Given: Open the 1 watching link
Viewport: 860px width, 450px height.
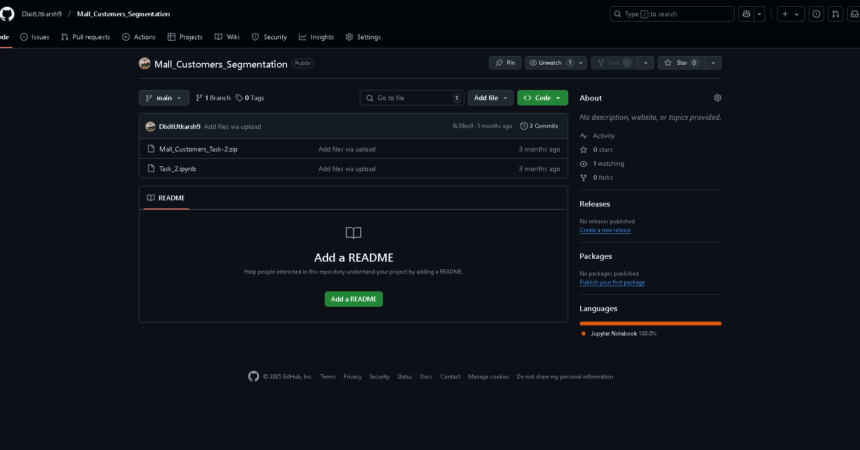Looking at the screenshot, I should click(602, 164).
